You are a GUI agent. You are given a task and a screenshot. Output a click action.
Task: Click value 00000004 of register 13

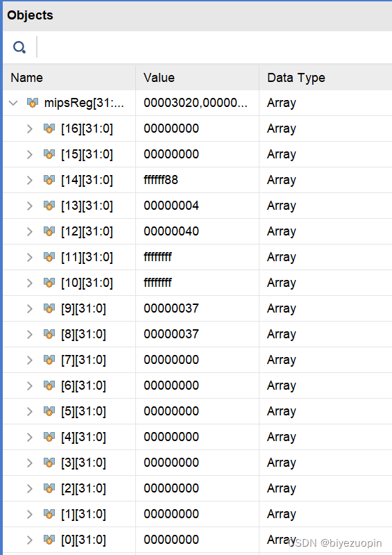coord(171,206)
